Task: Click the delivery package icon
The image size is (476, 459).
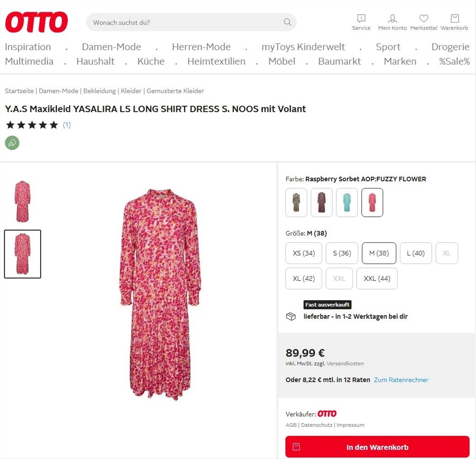Action: [291, 316]
